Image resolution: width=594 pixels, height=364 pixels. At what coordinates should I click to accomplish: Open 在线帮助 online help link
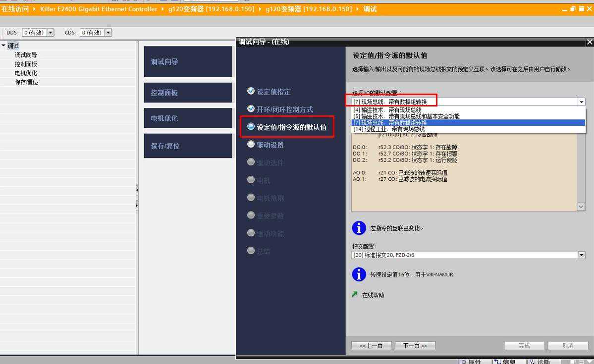pyautogui.click(x=373, y=295)
